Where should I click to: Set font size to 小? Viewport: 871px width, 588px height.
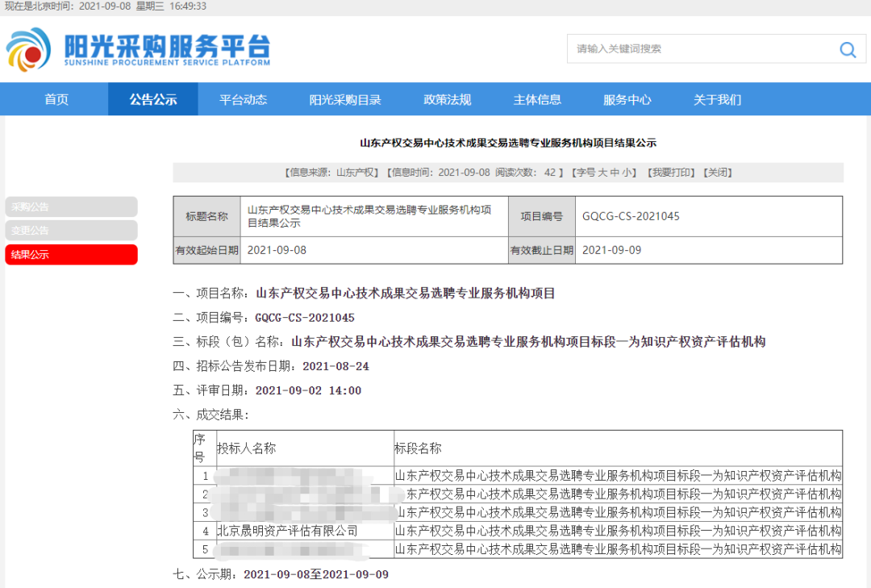(627, 173)
